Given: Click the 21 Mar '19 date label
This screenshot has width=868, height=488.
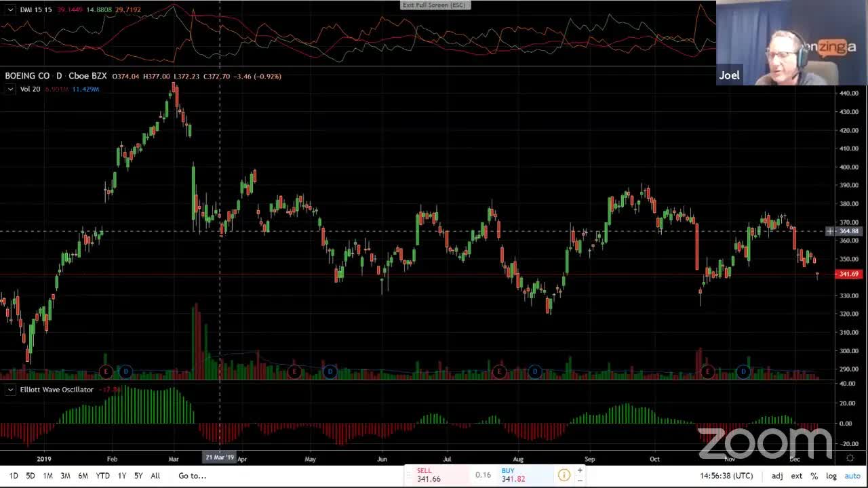Looking at the screenshot, I should click(x=220, y=457).
